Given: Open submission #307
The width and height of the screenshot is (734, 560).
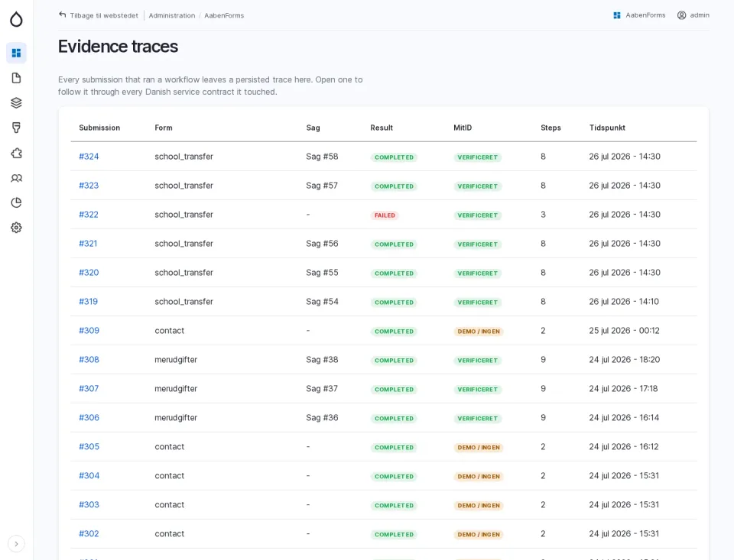Looking at the screenshot, I should click(x=89, y=388).
